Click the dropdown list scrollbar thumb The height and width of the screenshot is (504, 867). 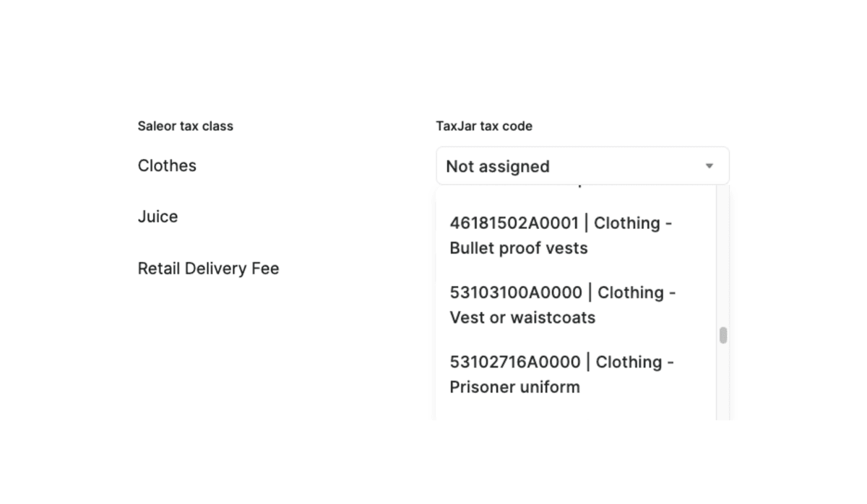tap(722, 335)
